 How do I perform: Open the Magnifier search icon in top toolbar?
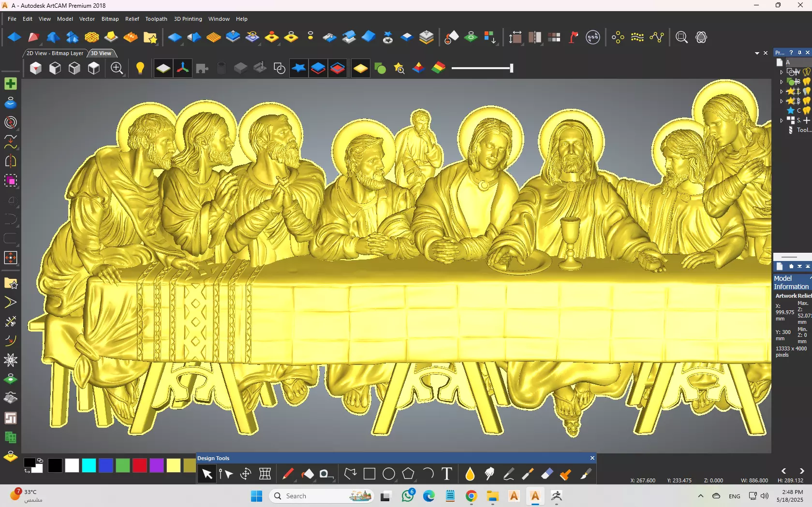681,37
